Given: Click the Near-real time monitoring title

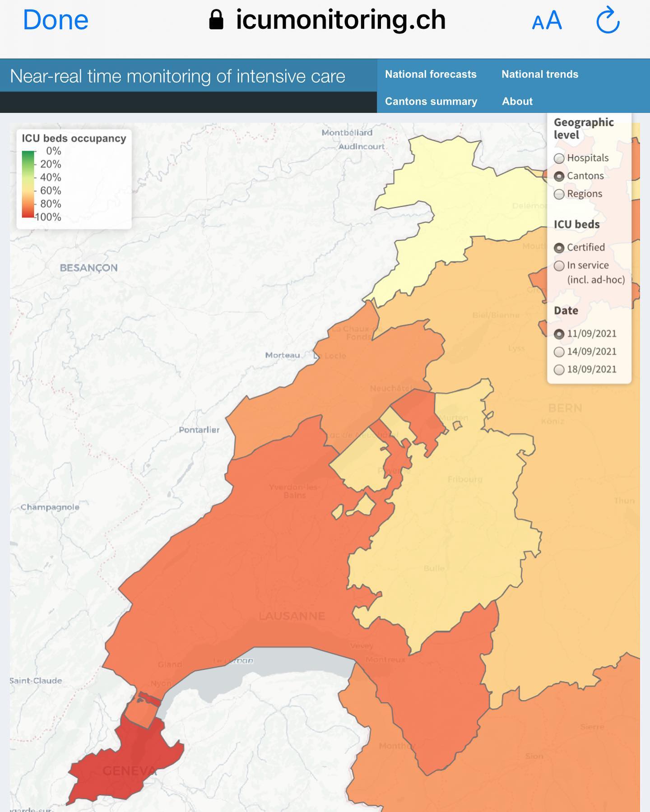Looking at the screenshot, I should (177, 76).
